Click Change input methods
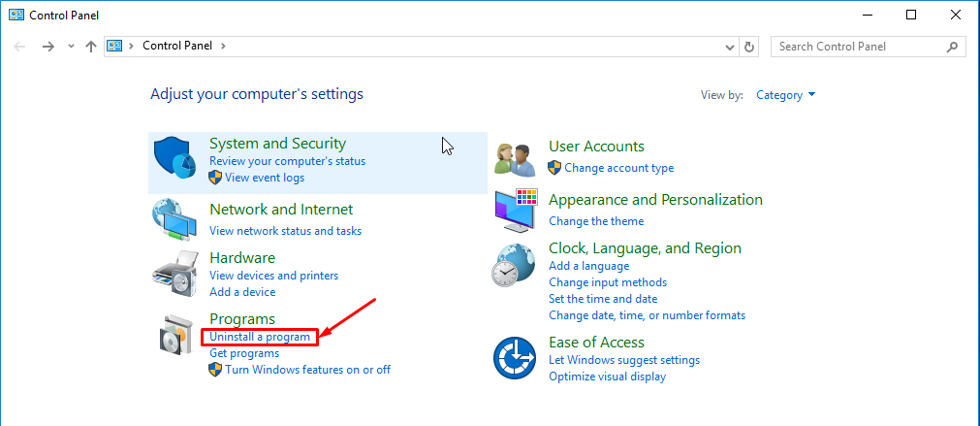 (608, 282)
